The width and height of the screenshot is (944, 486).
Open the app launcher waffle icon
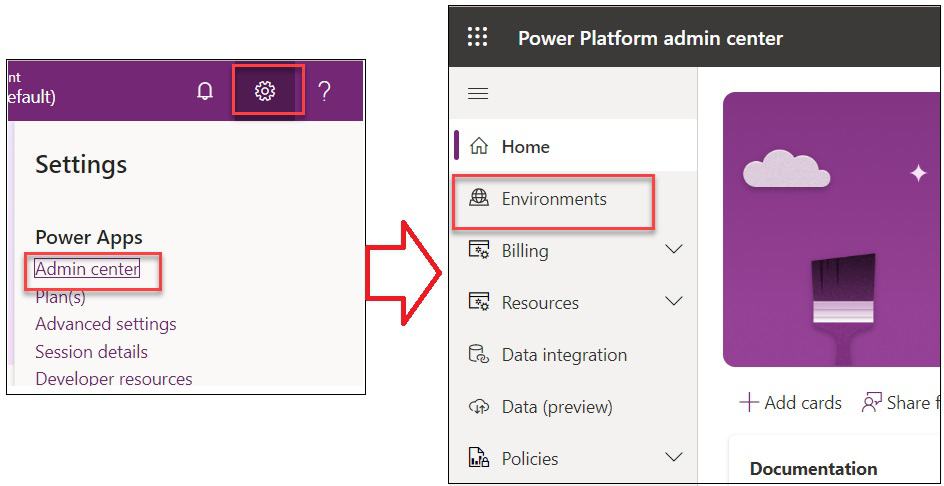478,38
